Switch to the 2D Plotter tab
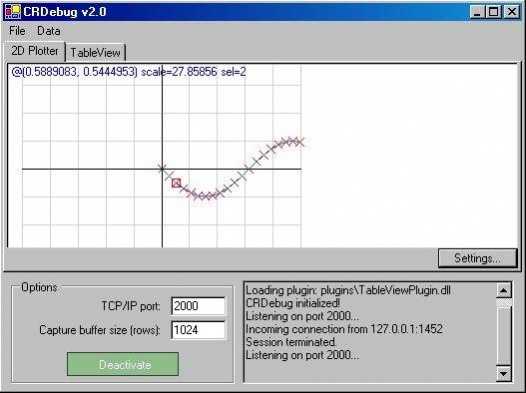Image resolution: width=526 pixels, height=393 pixels. [x=35, y=51]
